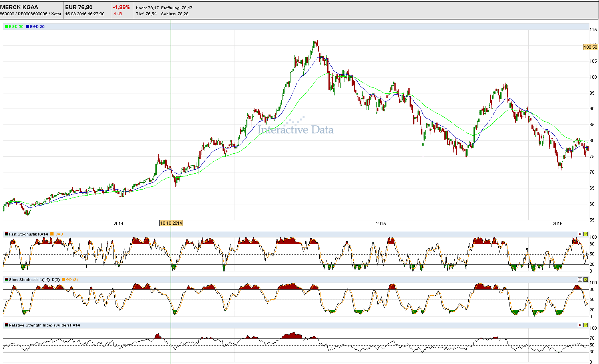This screenshot has width=599, height=364.
Task: Click the Fast Stochastik K=14 color swatch
Action: pos(6,234)
